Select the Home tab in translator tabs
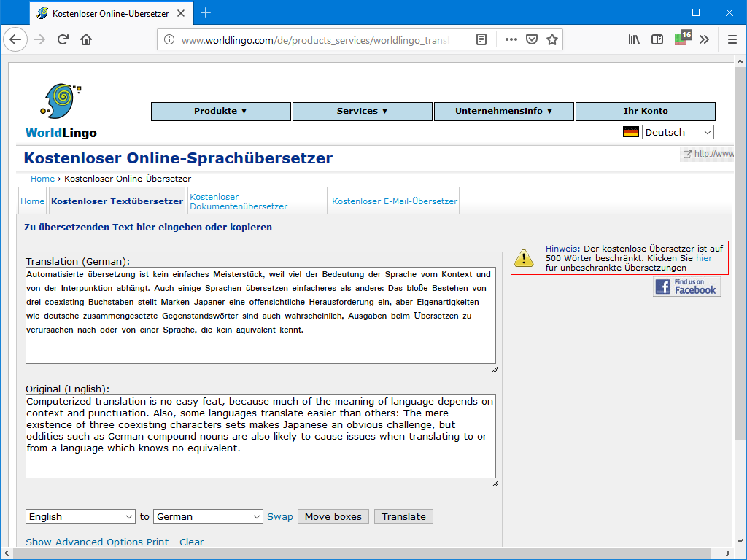This screenshot has height=560, width=747. tap(32, 201)
